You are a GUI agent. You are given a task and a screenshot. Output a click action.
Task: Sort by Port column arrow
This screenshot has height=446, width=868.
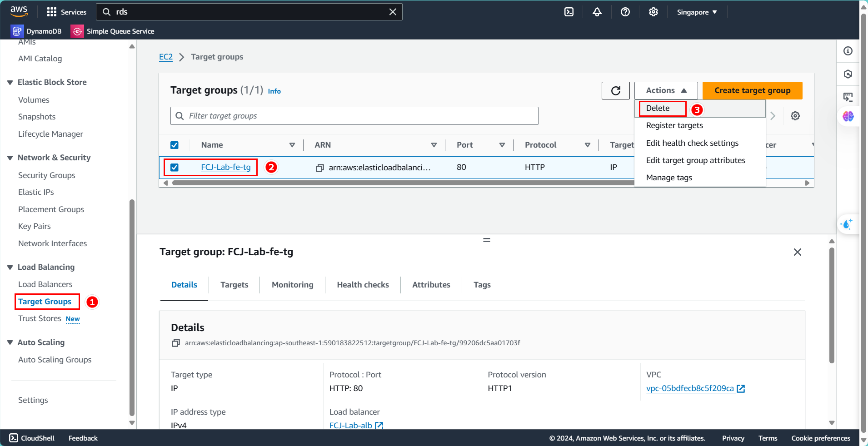502,145
